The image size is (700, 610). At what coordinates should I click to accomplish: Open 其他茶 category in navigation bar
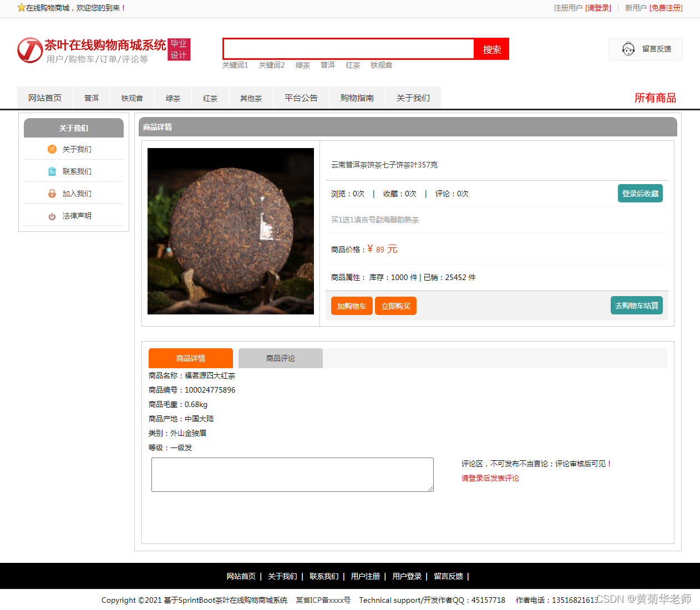[251, 98]
